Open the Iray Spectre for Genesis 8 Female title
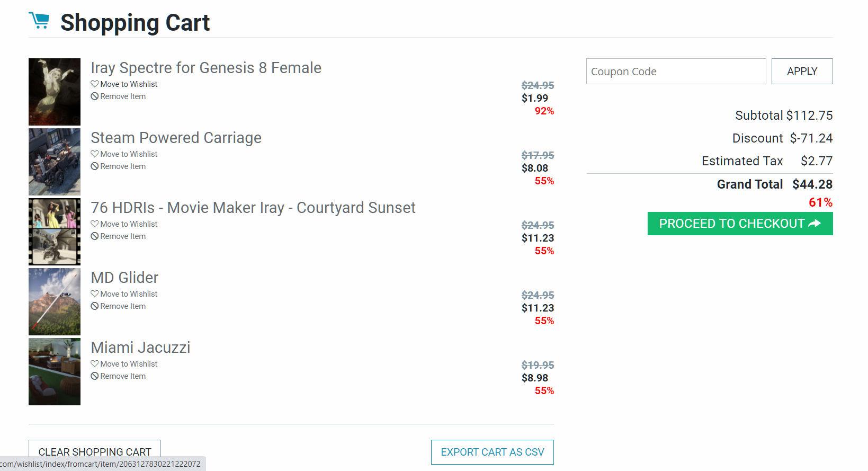This screenshot has height=471, width=868. click(x=206, y=68)
